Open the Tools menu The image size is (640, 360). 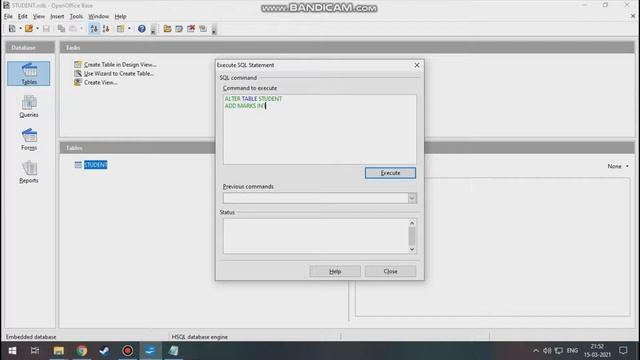[x=76, y=16]
